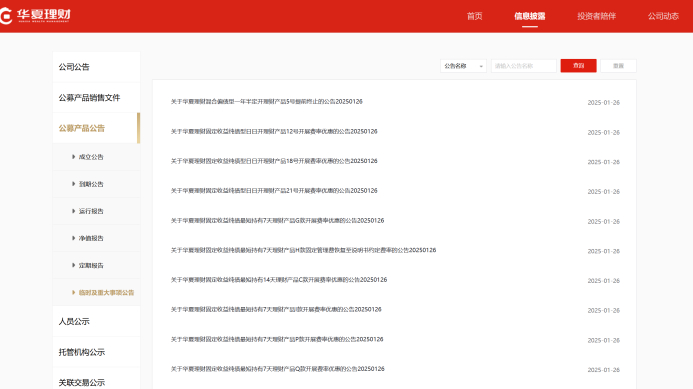Click the red 查询 search button

point(579,65)
